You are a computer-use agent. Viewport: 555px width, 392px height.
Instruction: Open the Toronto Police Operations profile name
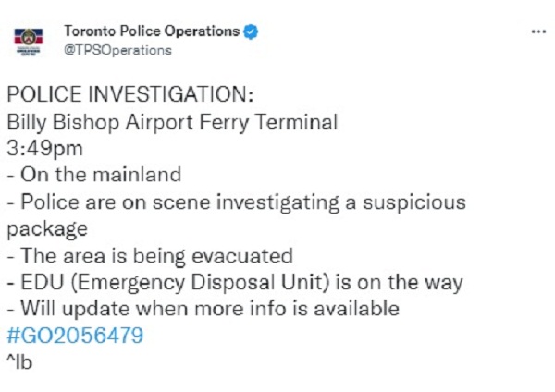[152, 31]
